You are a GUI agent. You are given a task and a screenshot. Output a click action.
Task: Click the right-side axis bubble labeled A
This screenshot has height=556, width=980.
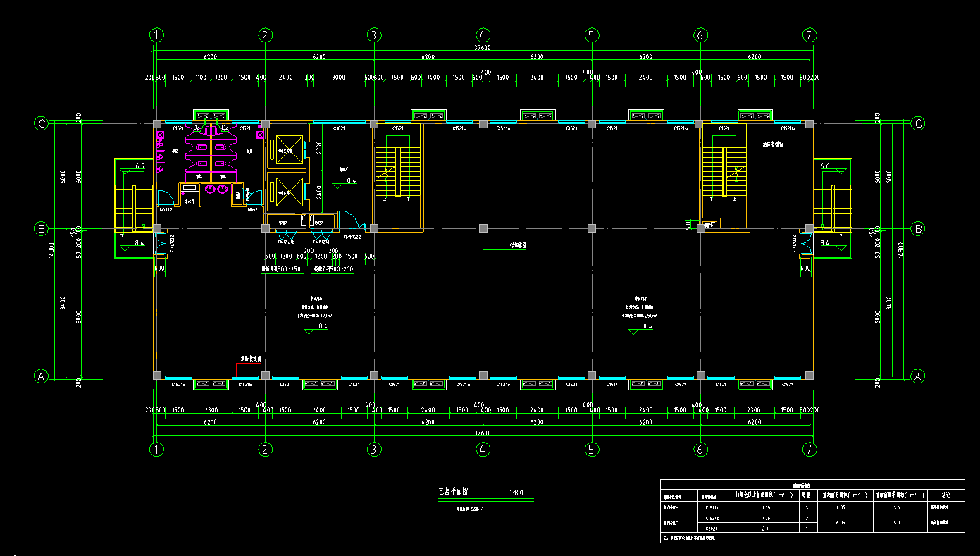(917, 376)
